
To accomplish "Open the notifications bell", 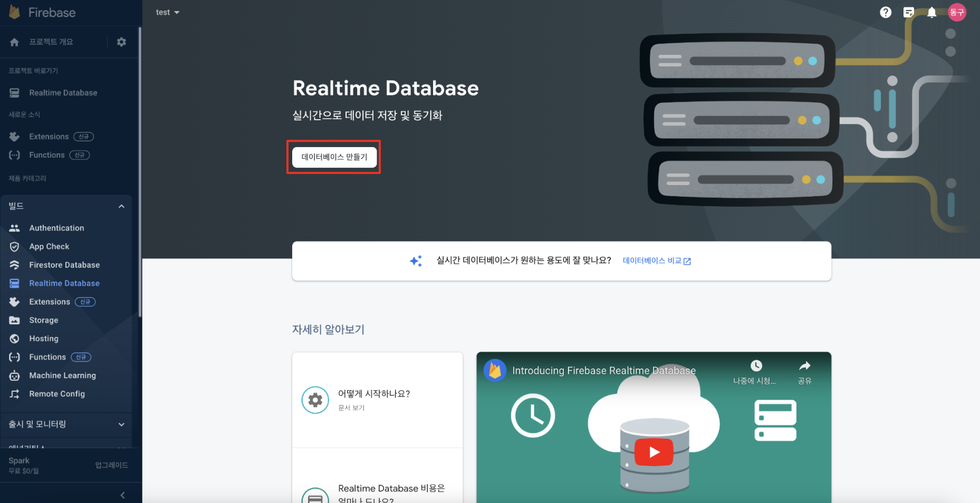I will click(x=931, y=12).
